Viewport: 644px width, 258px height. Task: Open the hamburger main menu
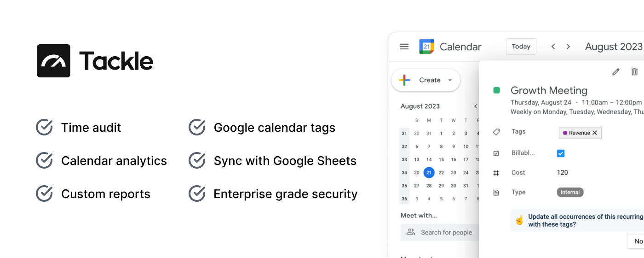coord(404,47)
